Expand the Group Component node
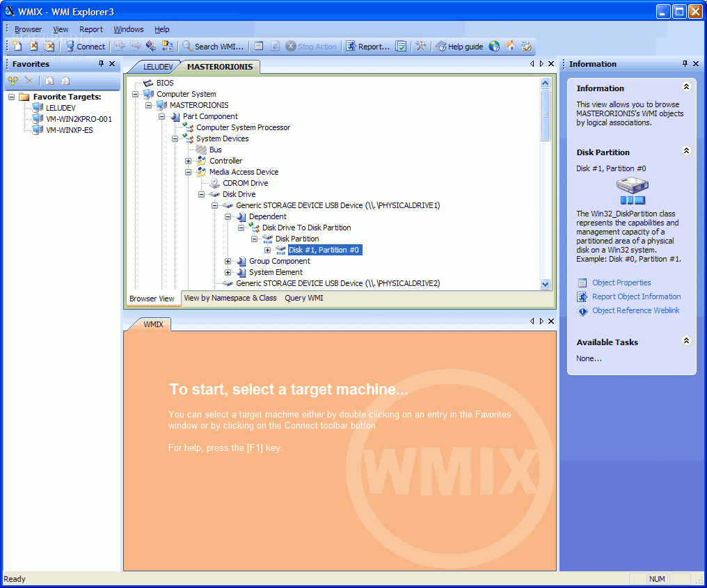The image size is (707, 588). (x=228, y=261)
